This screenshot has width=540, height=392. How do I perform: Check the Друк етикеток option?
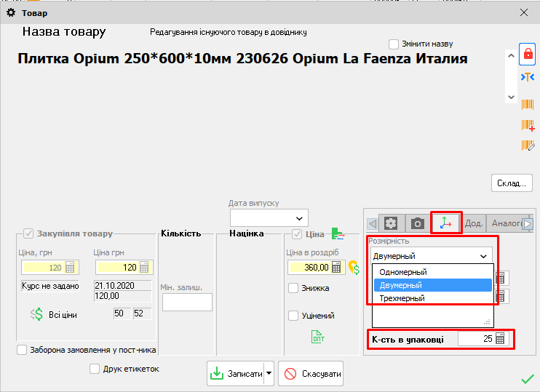click(x=95, y=369)
